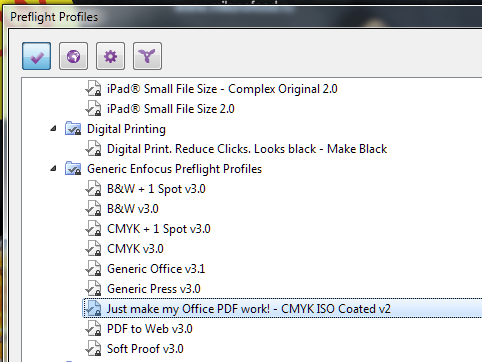Select the Preflight checkmark toolbar button

pos(37,56)
